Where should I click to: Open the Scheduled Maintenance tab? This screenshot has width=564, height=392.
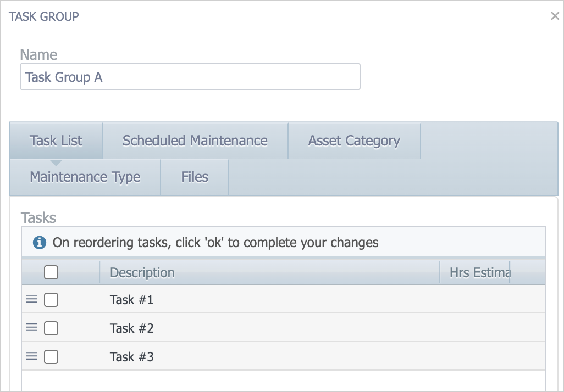coord(195,141)
